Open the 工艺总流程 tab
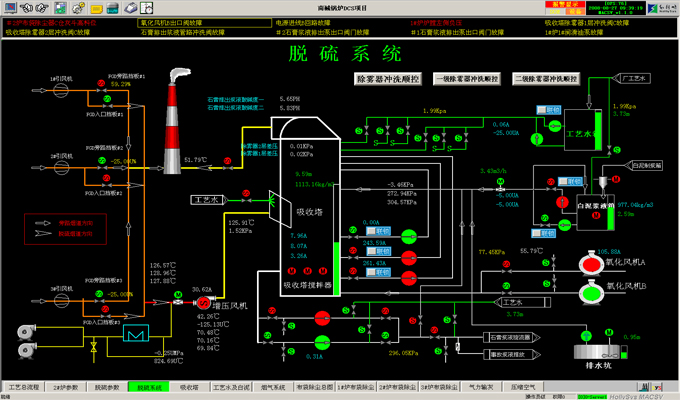The image size is (680, 400). pos(24,387)
